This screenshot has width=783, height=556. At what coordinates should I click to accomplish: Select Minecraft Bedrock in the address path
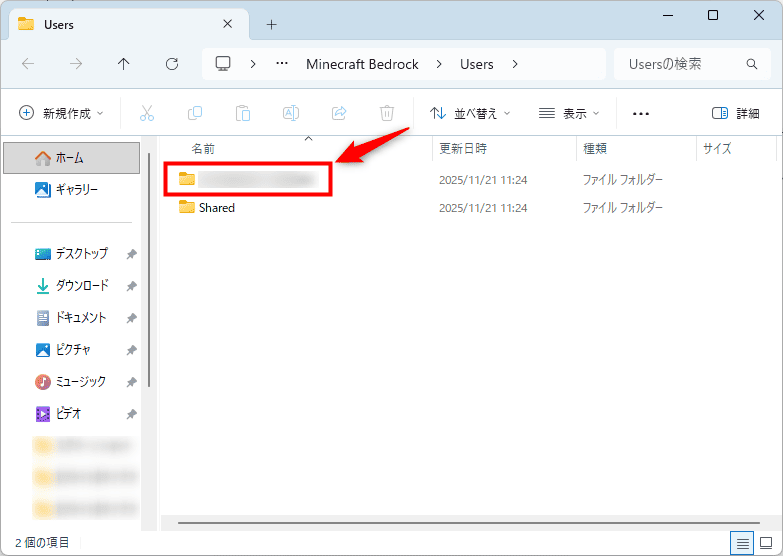click(x=362, y=64)
